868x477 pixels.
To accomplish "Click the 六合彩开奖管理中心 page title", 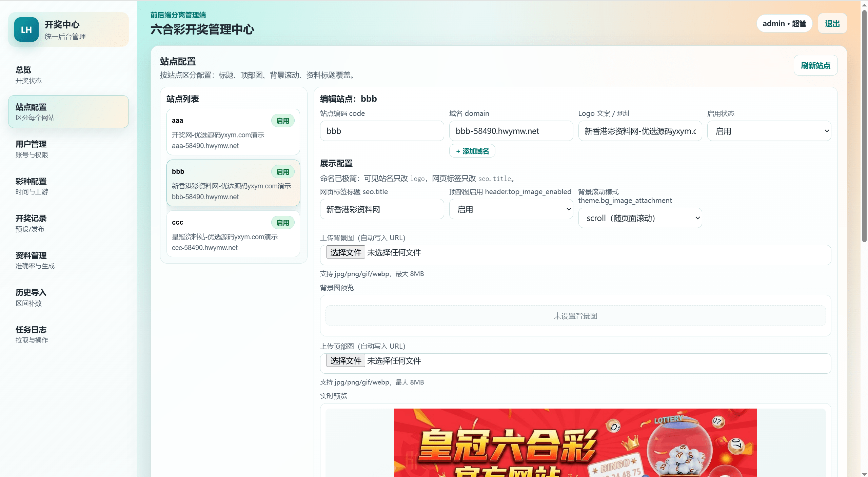I will 202,29.
